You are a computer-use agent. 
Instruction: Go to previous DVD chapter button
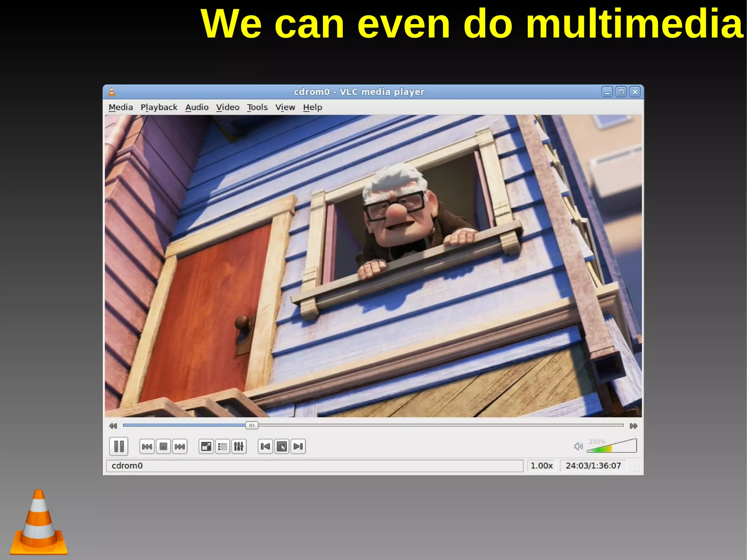coord(266,447)
